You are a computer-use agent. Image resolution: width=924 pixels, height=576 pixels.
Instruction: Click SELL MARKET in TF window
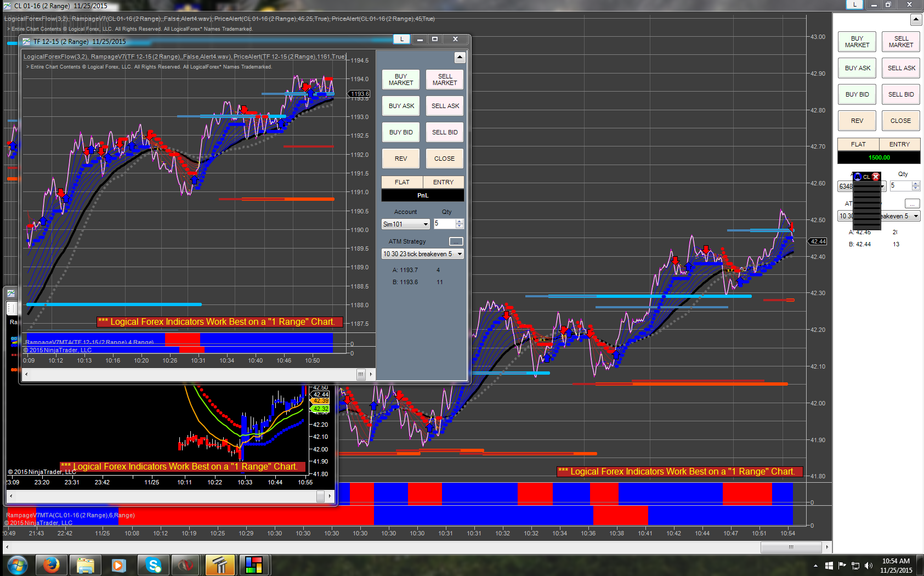click(445, 80)
